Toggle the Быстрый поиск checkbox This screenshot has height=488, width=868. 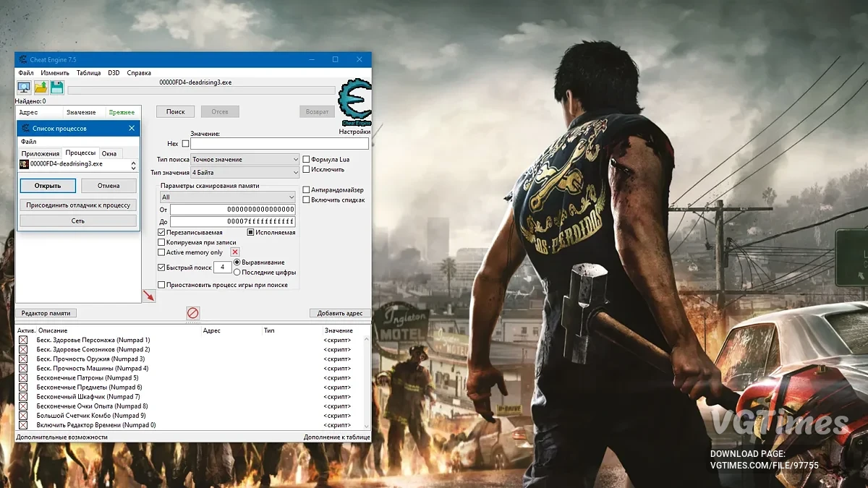point(161,267)
